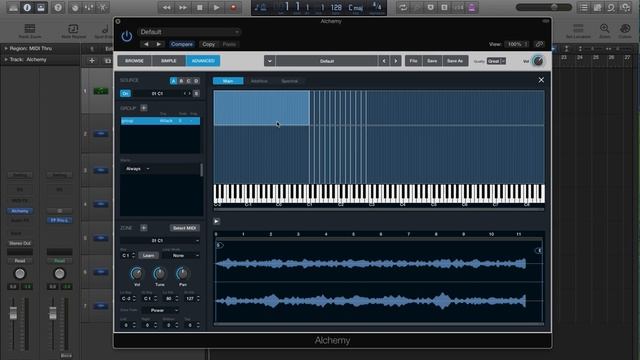Toggle the Logic cycle mode icon

pos(403,7)
